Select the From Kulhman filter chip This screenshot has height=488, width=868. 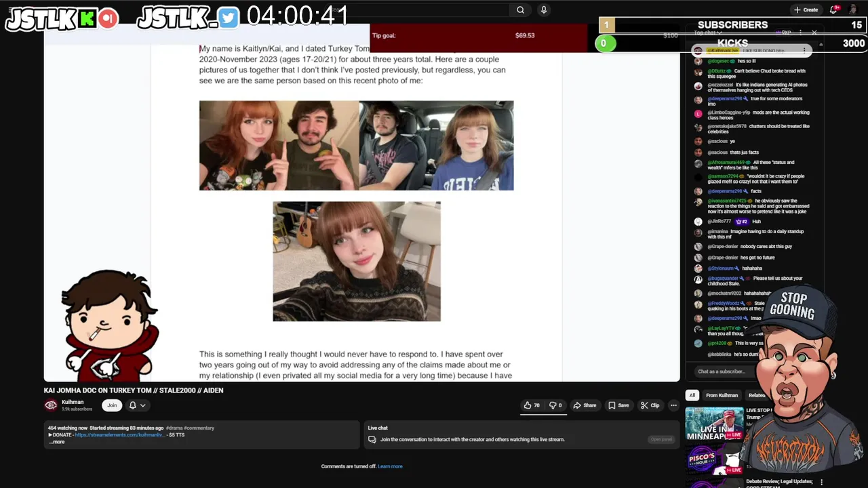(x=722, y=395)
